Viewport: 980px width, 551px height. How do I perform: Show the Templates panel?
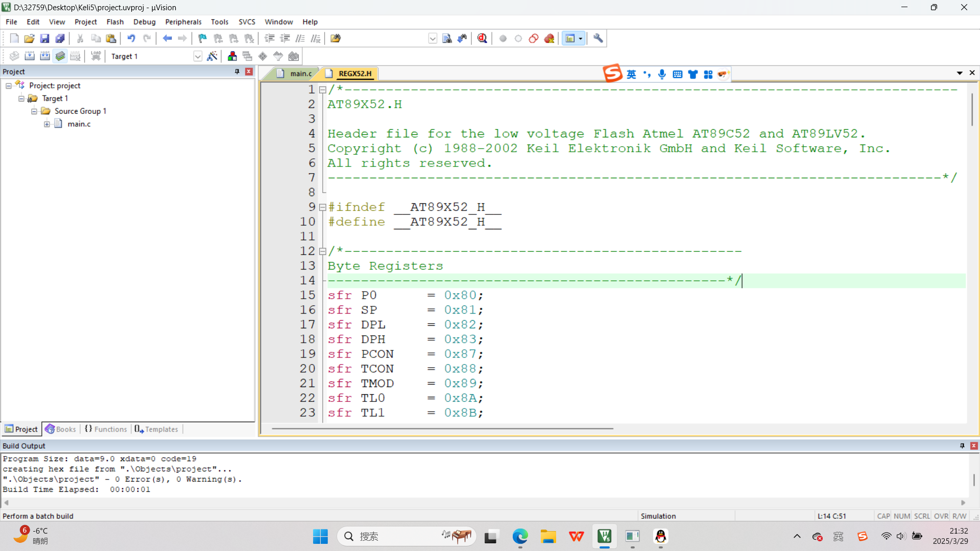(x=156, y=429)
